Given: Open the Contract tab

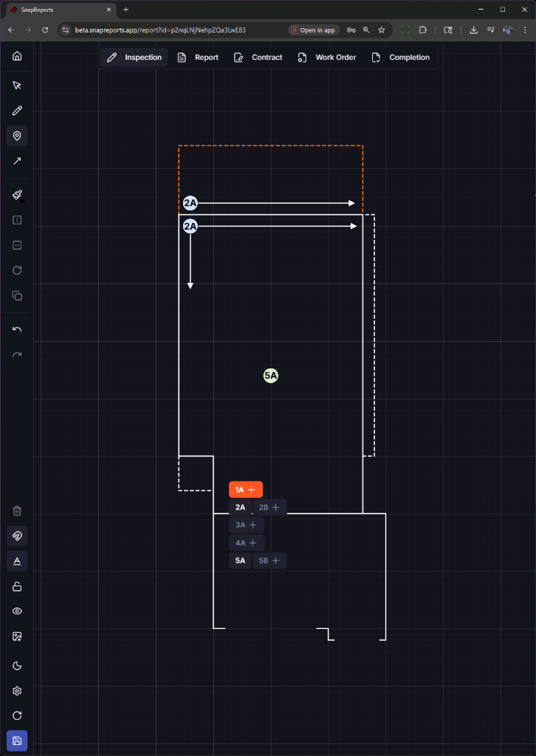Looking at the screenshot, I should [x=258, y=58].
